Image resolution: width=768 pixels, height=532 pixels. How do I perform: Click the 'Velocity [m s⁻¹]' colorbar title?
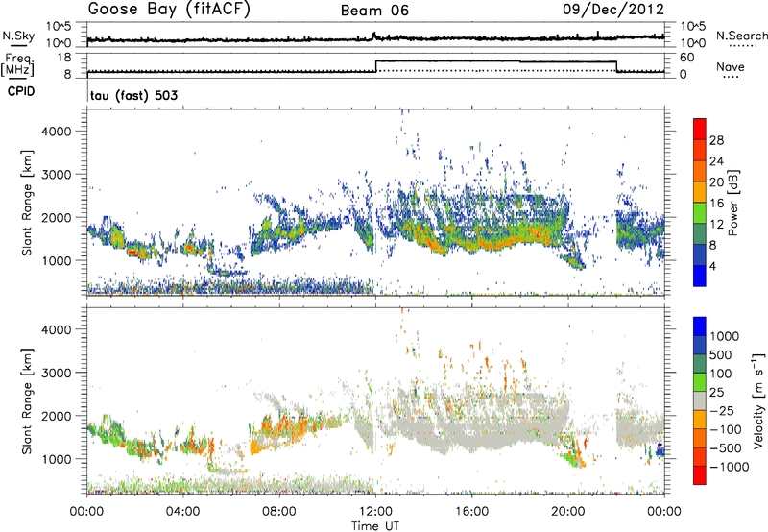pyautogui.click(x=758, y=400)
